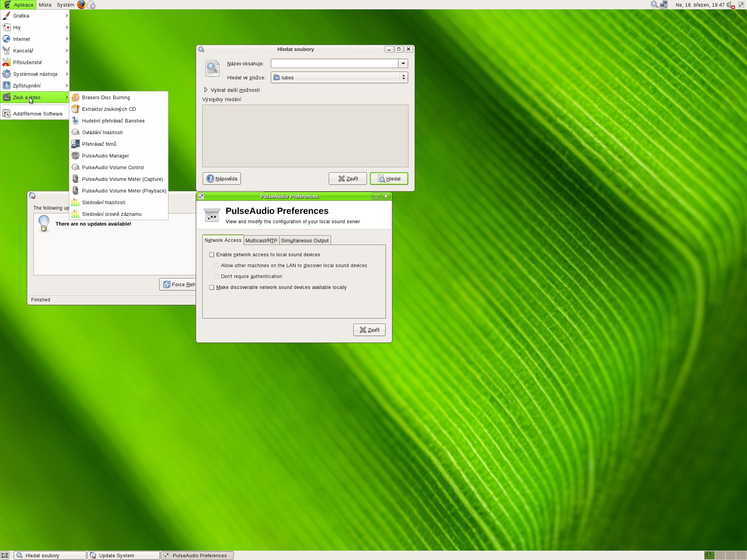Image resolution: width=747 pixels, height=560 pixels.
Task: Click the Aplikace menu
Action: [18, 5]
